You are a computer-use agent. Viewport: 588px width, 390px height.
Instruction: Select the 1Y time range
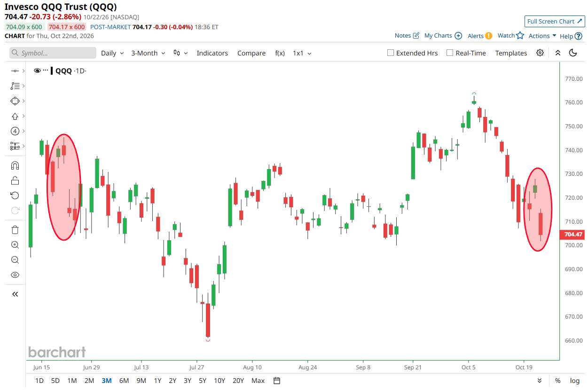point(157,381)
